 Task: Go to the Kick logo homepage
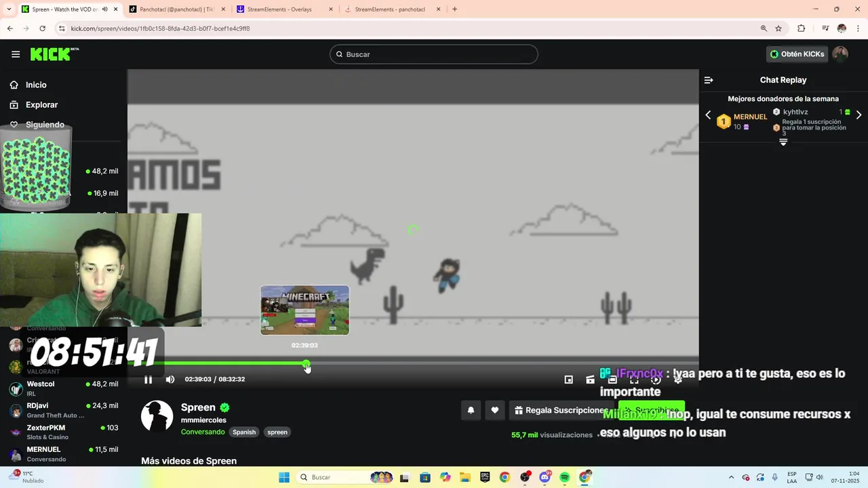(x=54, y=54)
